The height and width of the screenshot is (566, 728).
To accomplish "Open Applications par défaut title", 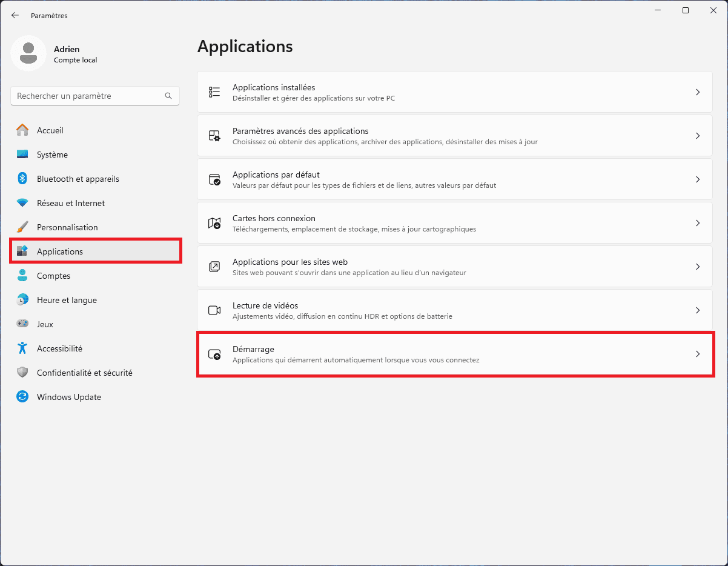I will tap(276, 175).
